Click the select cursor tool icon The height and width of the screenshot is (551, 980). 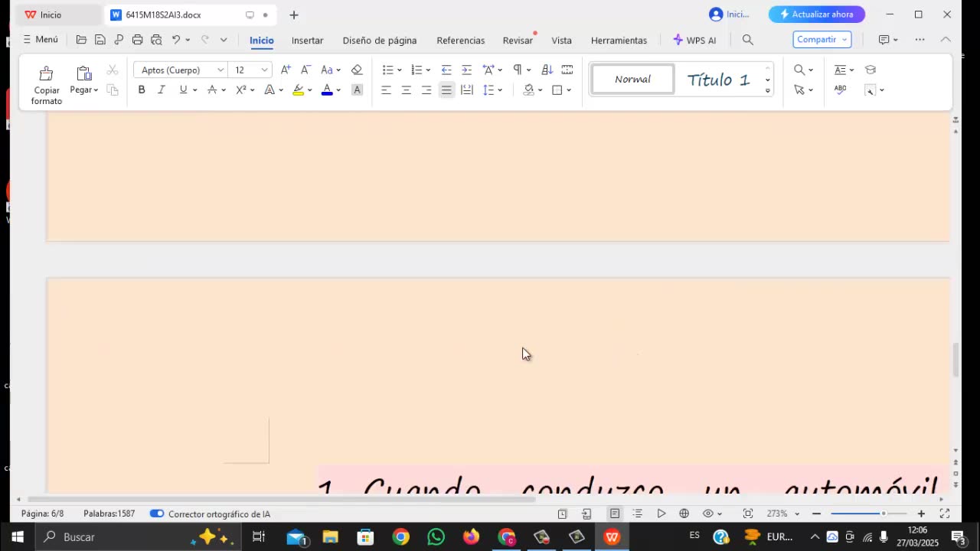pos(799,90)
